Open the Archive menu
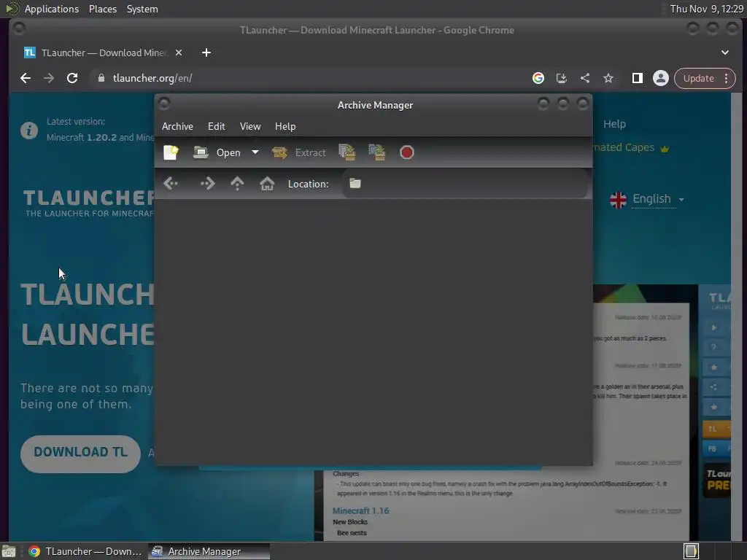Viewport: 747px width, 560px height. tap(178, 126)
